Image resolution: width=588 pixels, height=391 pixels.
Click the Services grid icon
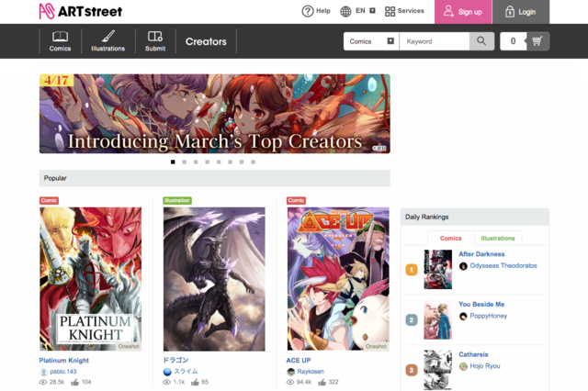click(x=390, y=11)
